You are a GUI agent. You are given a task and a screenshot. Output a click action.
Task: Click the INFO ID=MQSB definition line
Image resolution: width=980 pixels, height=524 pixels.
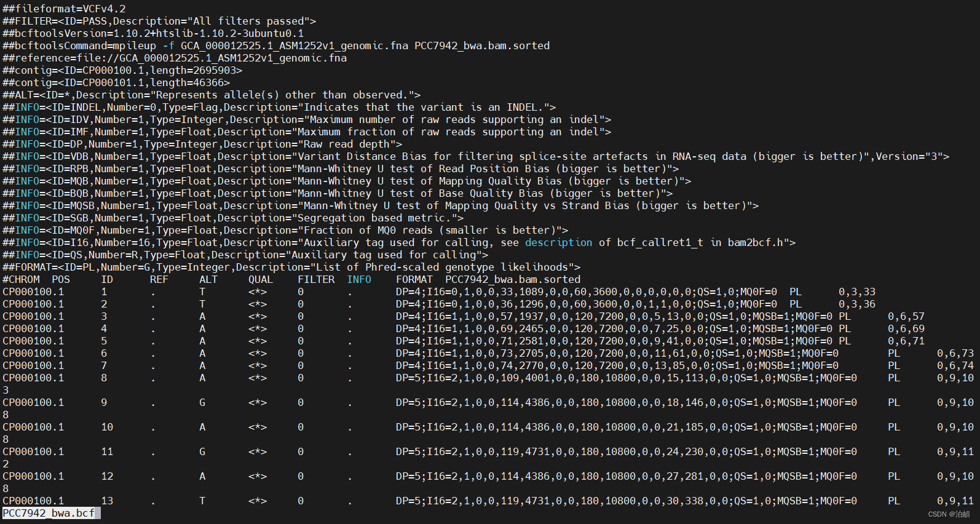coord(381,205)
